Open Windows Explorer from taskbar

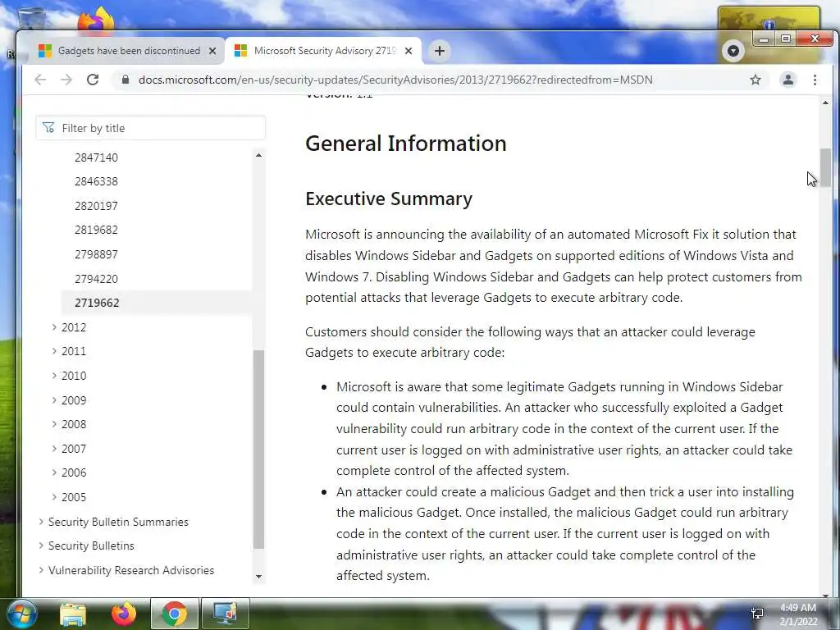73,614
